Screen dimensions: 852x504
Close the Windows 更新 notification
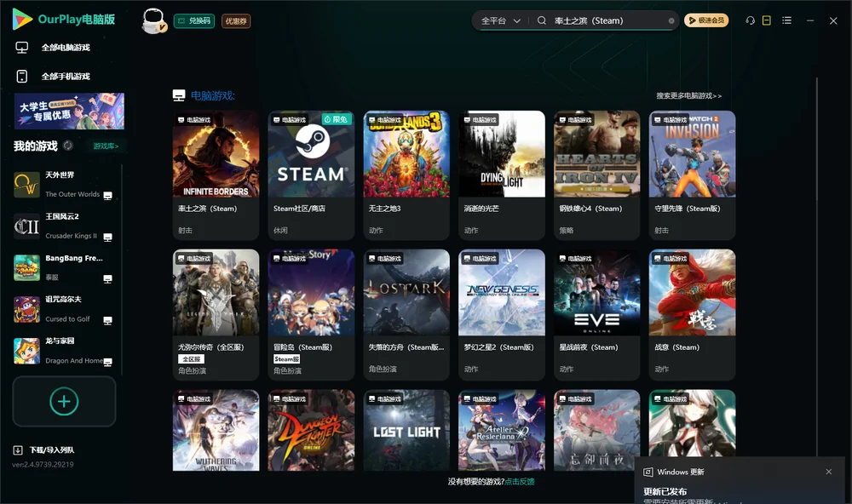(829, 472)
